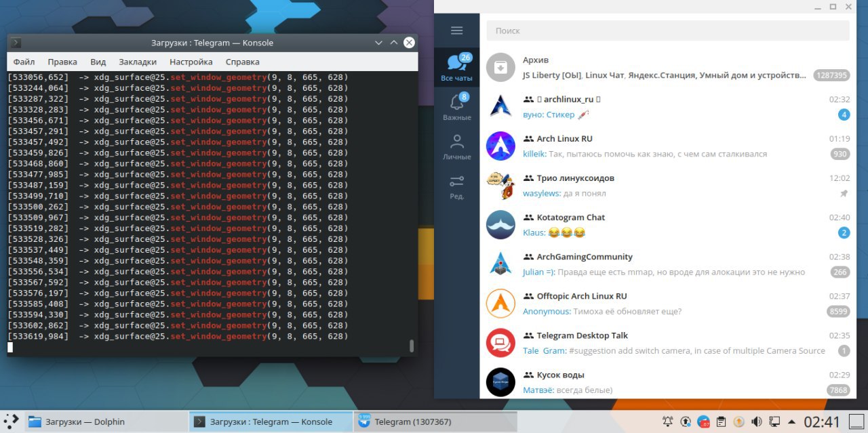The image size is (868, 433).
Task: Click the Telegram tray icon
Action: pos(703,421)
